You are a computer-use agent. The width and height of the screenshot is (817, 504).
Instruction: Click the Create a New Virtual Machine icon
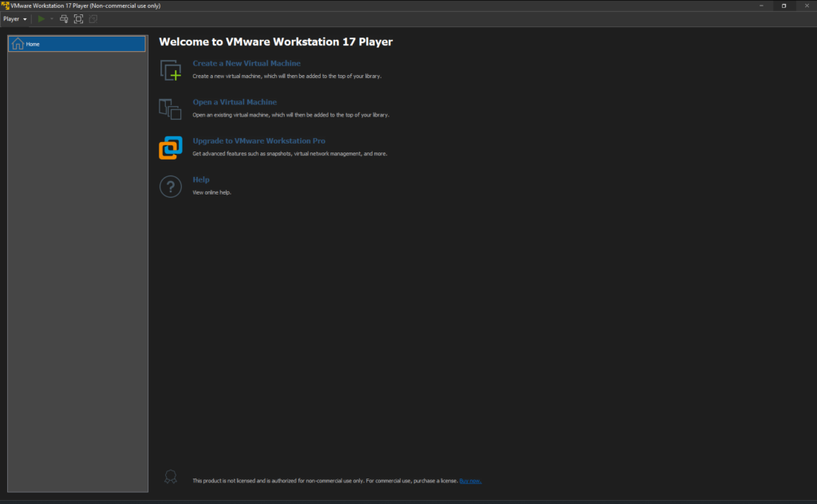pyautogui.click(x=171, y=70)
